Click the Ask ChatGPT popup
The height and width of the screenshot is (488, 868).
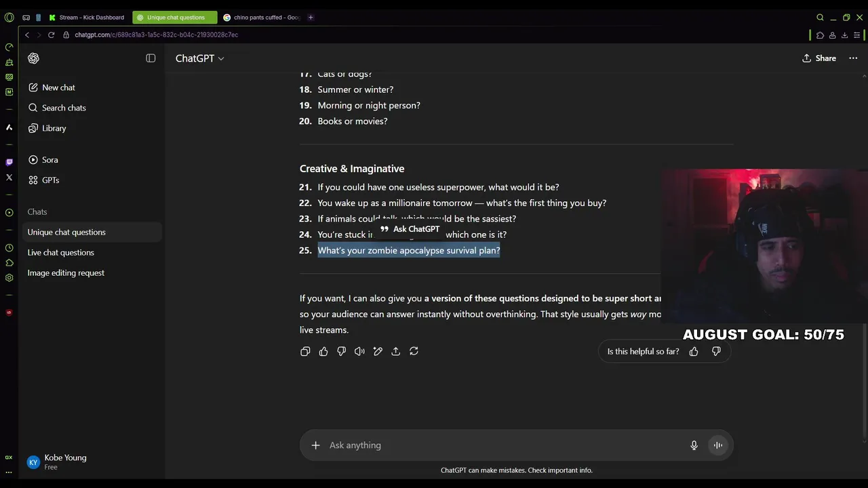click(x=410, y=229)
